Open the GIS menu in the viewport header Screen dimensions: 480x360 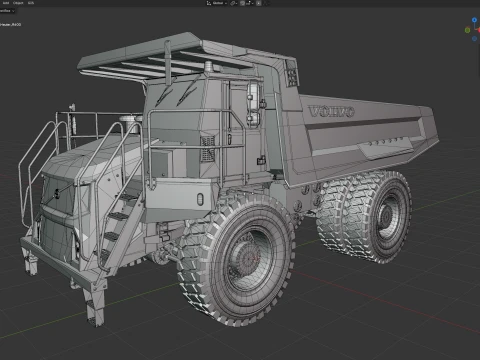click(31, 3)
